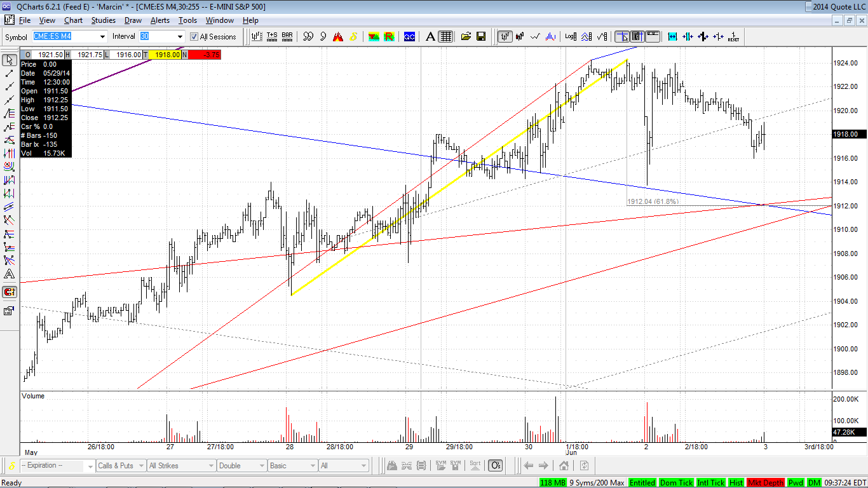Click the T+S time and sales toolbar icon

tap(272, 36)
